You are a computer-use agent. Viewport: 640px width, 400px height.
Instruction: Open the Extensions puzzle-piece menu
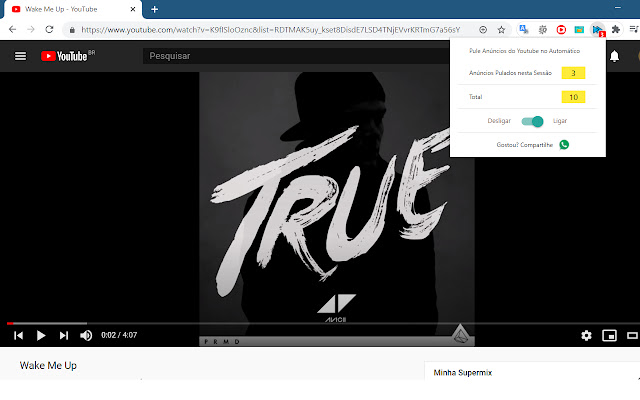click(616, 29)
